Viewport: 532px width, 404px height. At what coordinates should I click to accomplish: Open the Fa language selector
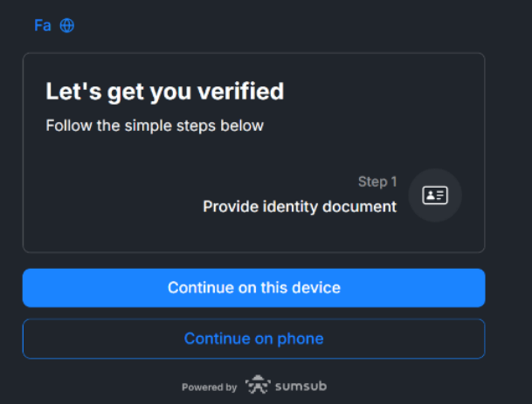43,25
